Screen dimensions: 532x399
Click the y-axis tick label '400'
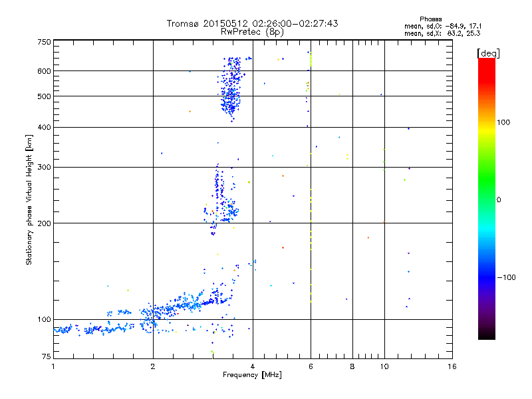(x=44, y=127)
